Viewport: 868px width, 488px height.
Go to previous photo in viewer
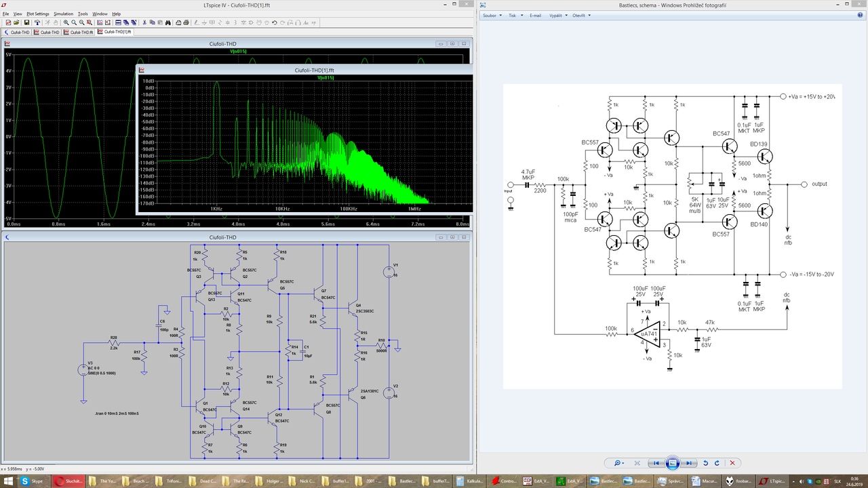(656, 463)
